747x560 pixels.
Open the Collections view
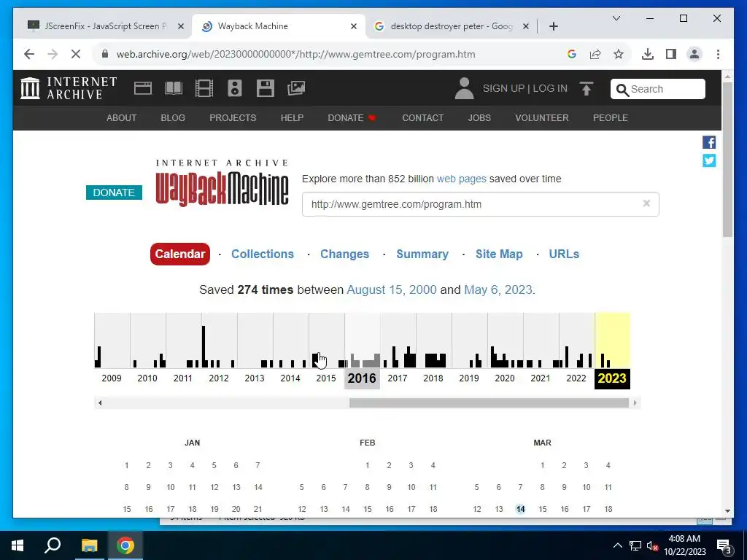tap(263, 254)
